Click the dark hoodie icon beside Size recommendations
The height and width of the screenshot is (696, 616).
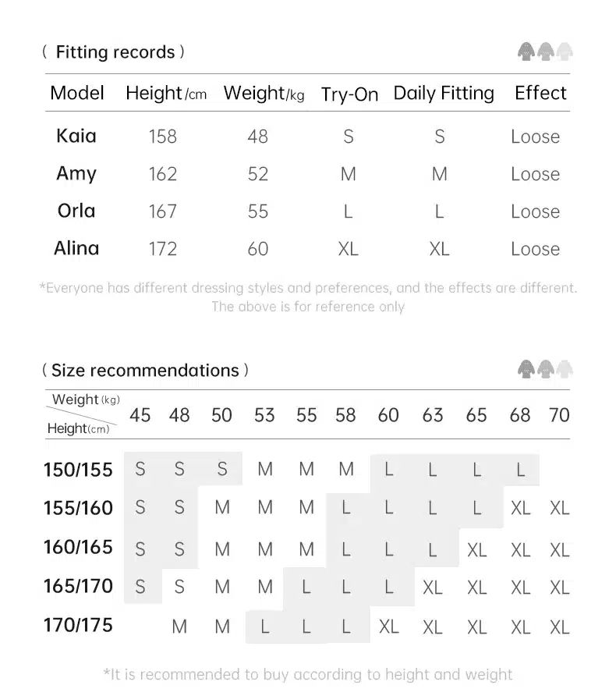[x=526, y=369]
